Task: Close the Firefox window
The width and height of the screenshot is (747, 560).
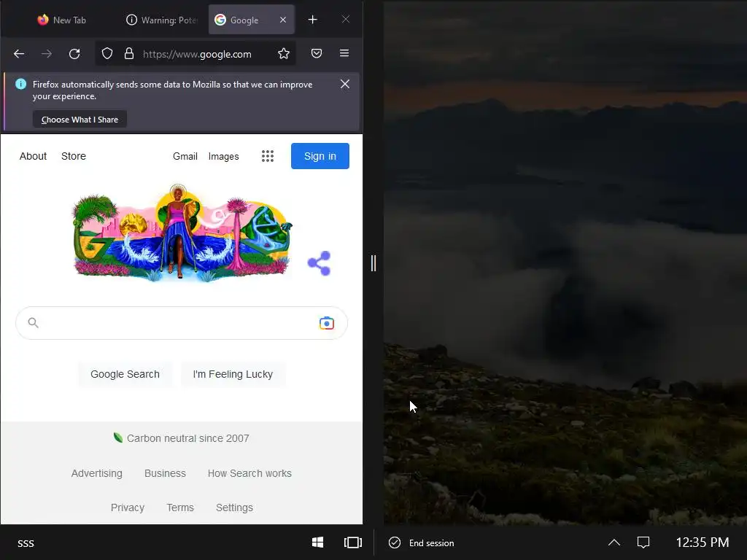Action: tap(346, 19)
